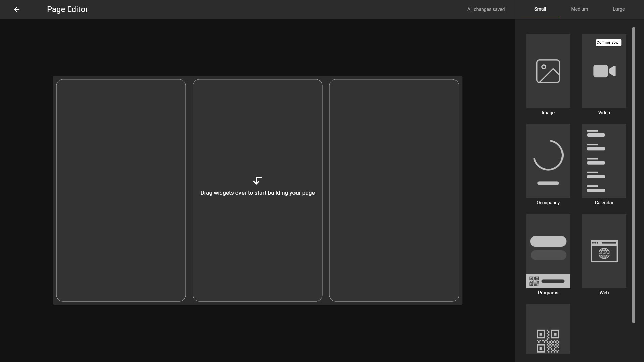
Task: Click the down-arrow icon in middle panel
Action: (257, 181)
